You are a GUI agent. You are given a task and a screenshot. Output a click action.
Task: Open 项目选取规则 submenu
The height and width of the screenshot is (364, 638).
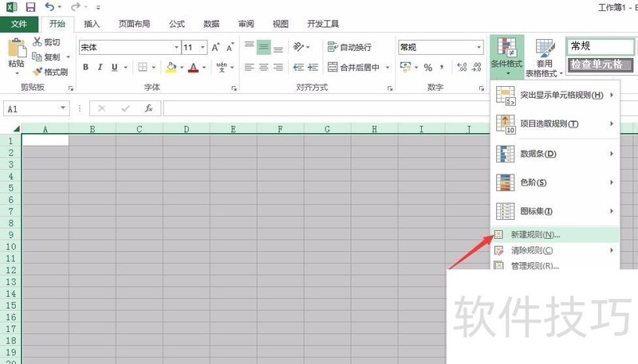point(555,124)
